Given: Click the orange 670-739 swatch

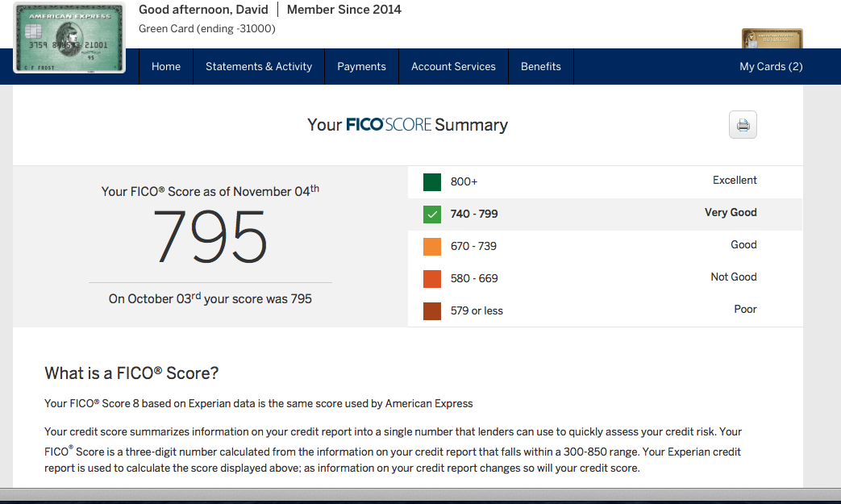Looking at the screenshot, I should click(432, 247).
